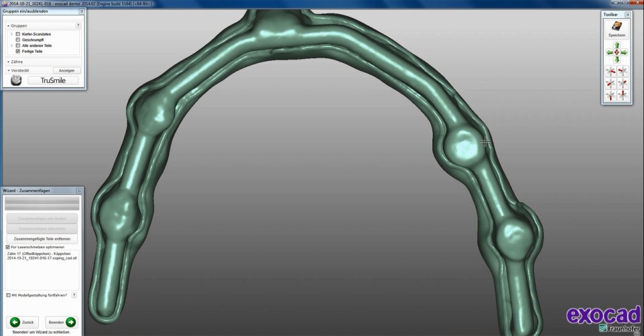Click the Anzeigen button
This screenshot has width=644, height=336.
click(66, 70)
